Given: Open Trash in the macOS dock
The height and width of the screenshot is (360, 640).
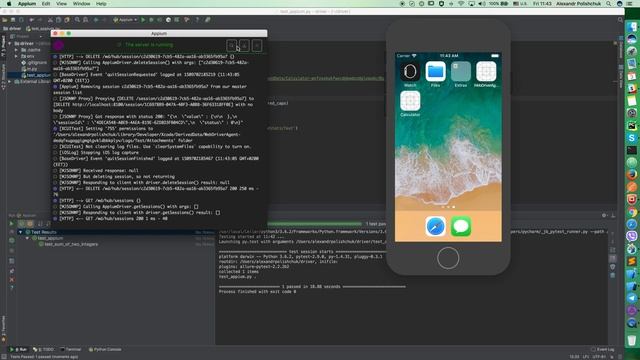Looking at the screenshot, I should click(x=632, y=339).
